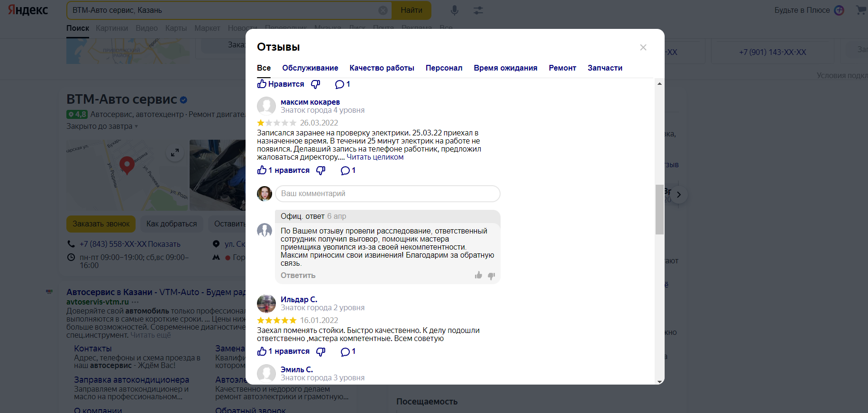The image size is (868, 413).
Task: Show the full phone number +7 (843) 558
Action: point(164,244)
